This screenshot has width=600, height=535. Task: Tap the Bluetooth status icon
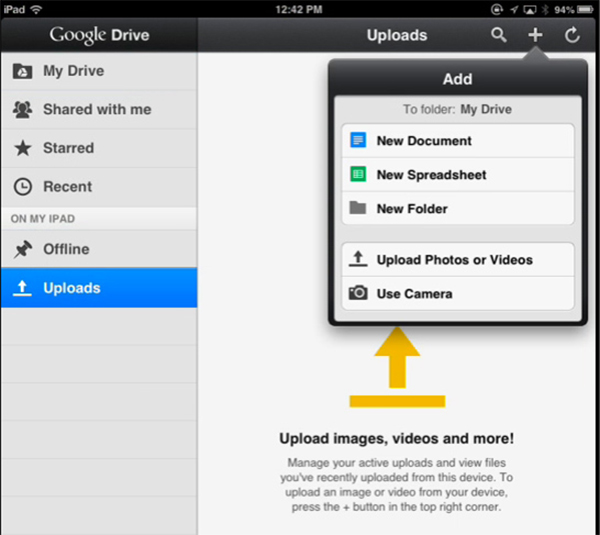pyautogui.click(x=545, y=9)
